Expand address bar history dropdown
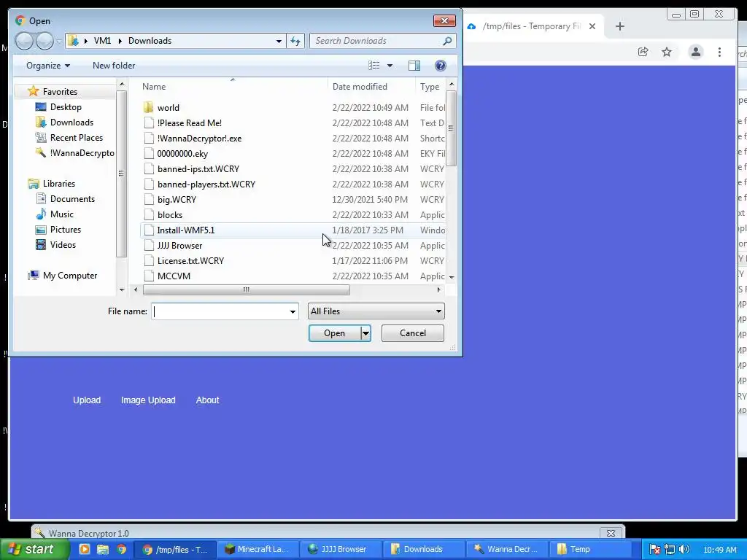 point(279,41)
